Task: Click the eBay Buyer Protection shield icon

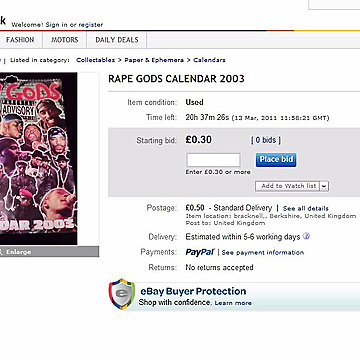Action: [x=122, y=294]
